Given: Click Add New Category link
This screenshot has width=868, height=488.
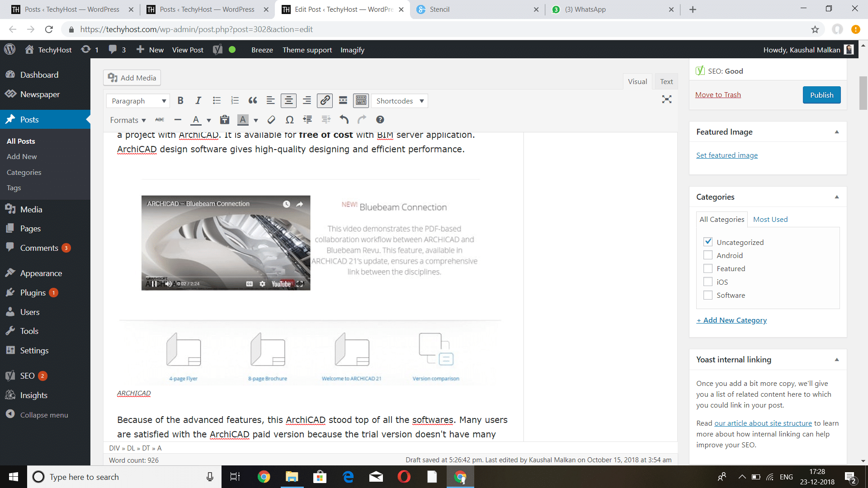Looking at the screenshot, I should [731, 320].
